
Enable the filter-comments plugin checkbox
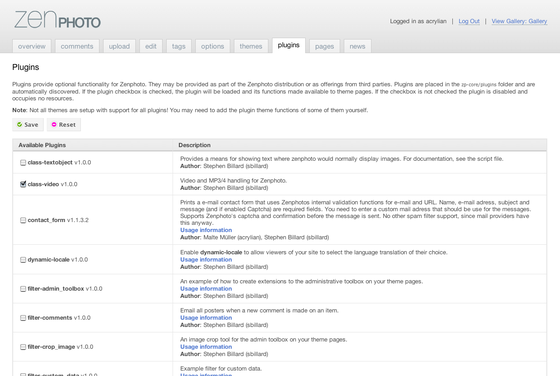(23, 318)
